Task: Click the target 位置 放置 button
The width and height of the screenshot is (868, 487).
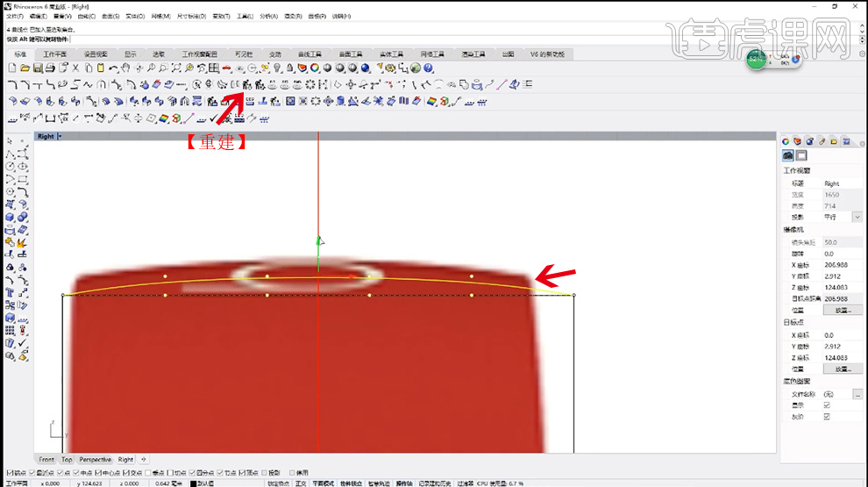Action: (x=843, y=369)
